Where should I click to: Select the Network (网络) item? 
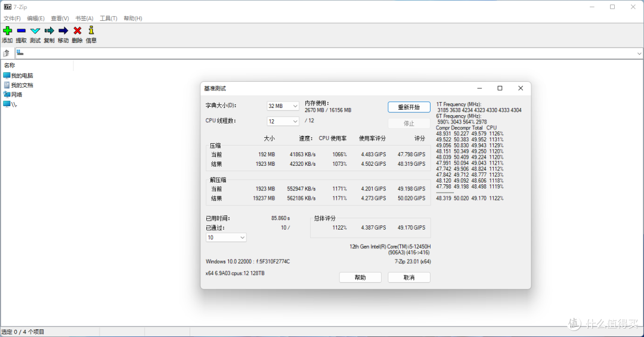pyautogui.click(x=13, y=94)
